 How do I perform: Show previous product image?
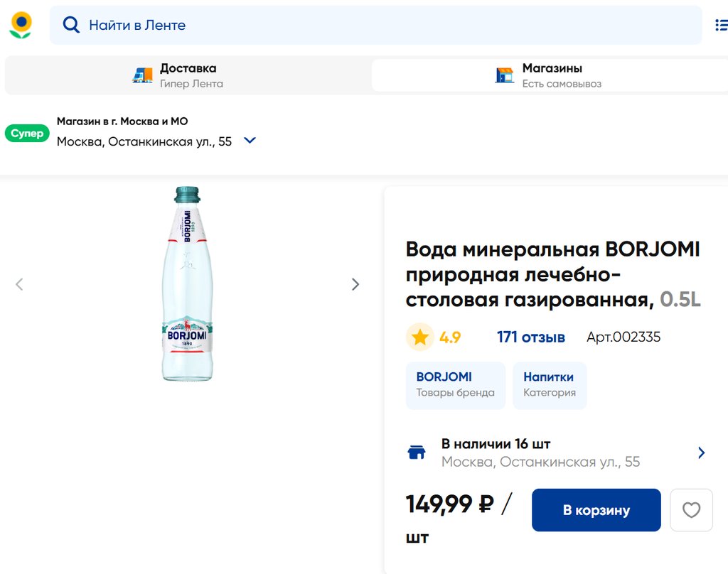coord(19,285)
